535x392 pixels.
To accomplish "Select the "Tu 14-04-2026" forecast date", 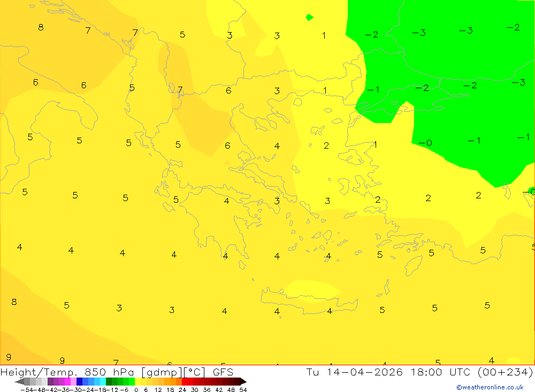I will click(355, 372).
